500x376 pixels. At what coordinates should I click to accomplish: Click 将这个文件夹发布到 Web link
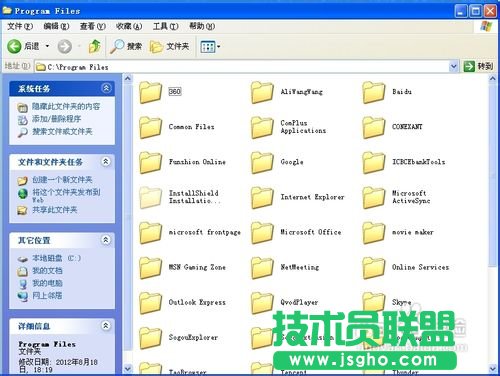[x=66, y=196]
